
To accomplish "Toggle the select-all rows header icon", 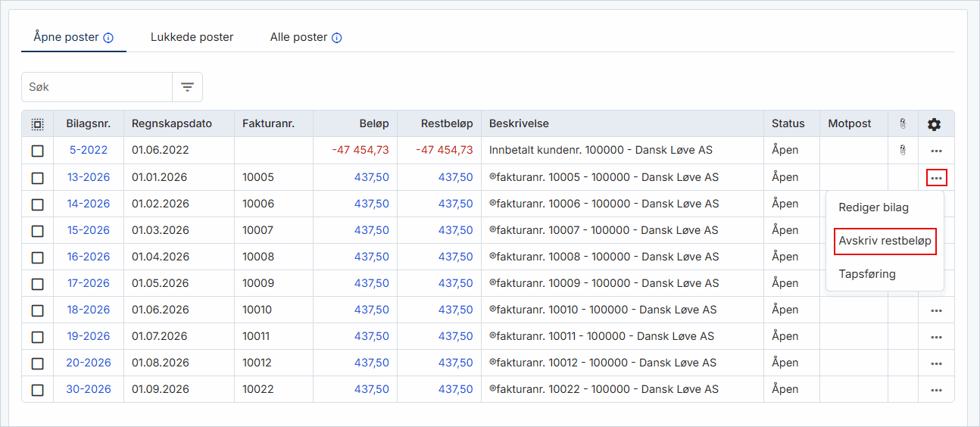I will 37,124.
